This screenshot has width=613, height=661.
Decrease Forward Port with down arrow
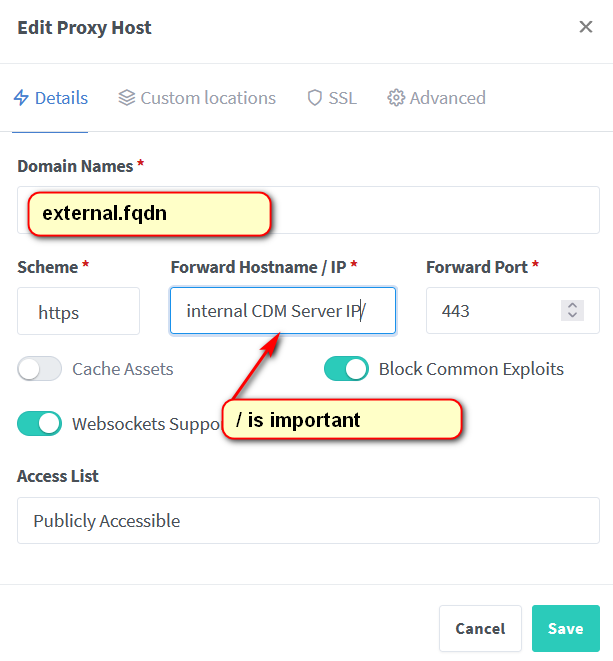573,316
